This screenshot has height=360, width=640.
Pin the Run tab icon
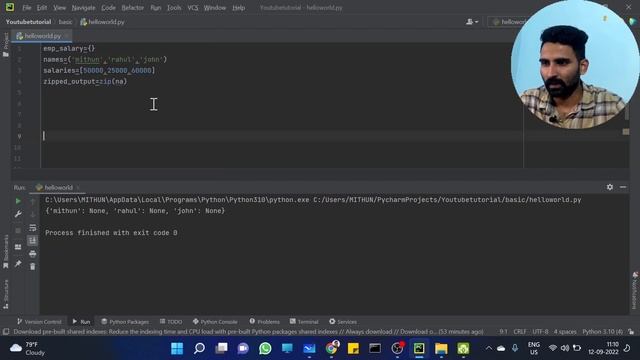[18, 264]
